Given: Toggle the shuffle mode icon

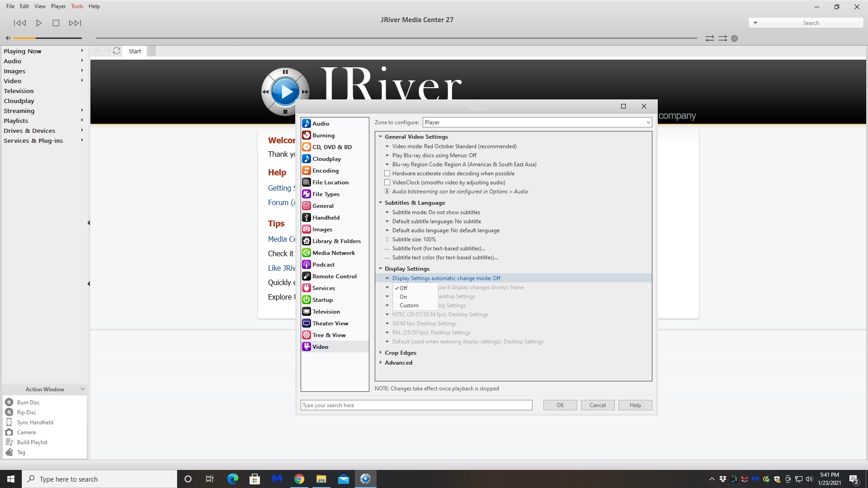Looking at the screenshot, I should [722, 38].
